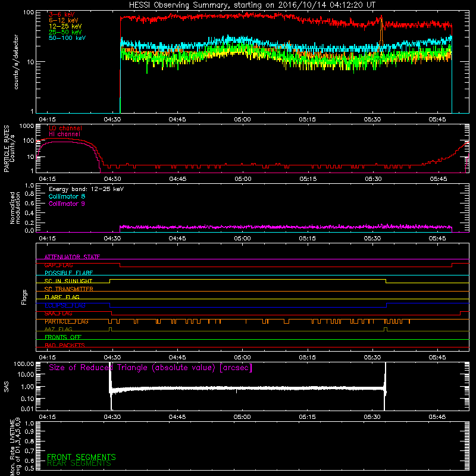The width and height of the screenshot is (476, 476).
Task: Click the ATTENUATOR_STATE flag label
Action: tap(72, 257)
